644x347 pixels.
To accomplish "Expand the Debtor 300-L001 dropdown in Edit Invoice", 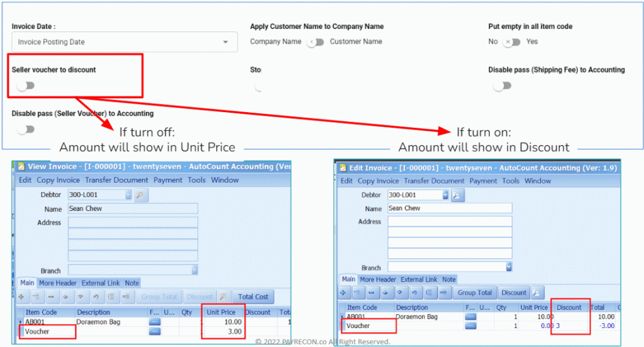I will tap(445, 195).
